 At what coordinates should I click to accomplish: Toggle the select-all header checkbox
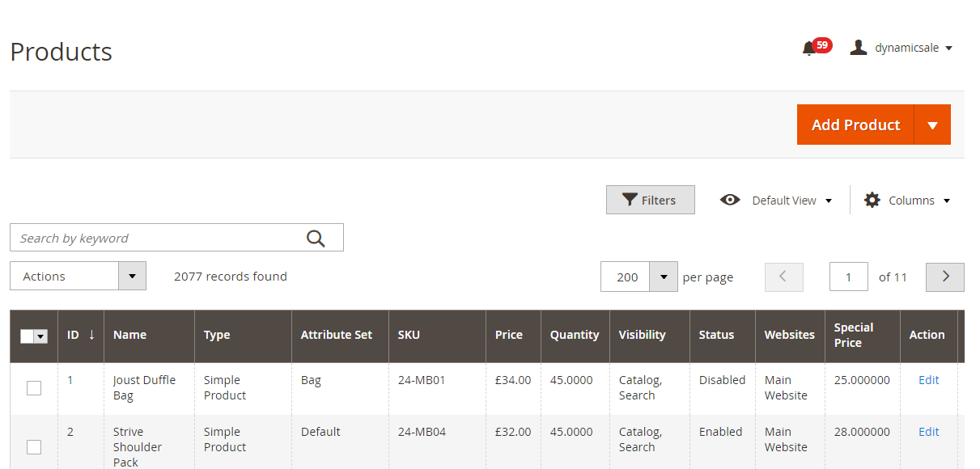coord(28,336)
